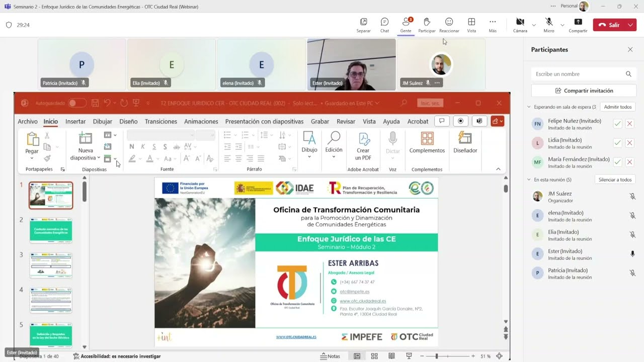Click the Pegar paste icon
This screenshot has height=362, width=644.
[32, 139]
